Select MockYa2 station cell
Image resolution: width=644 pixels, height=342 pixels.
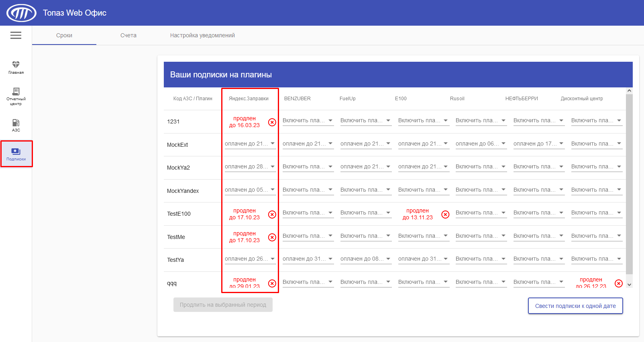[178, 168]
